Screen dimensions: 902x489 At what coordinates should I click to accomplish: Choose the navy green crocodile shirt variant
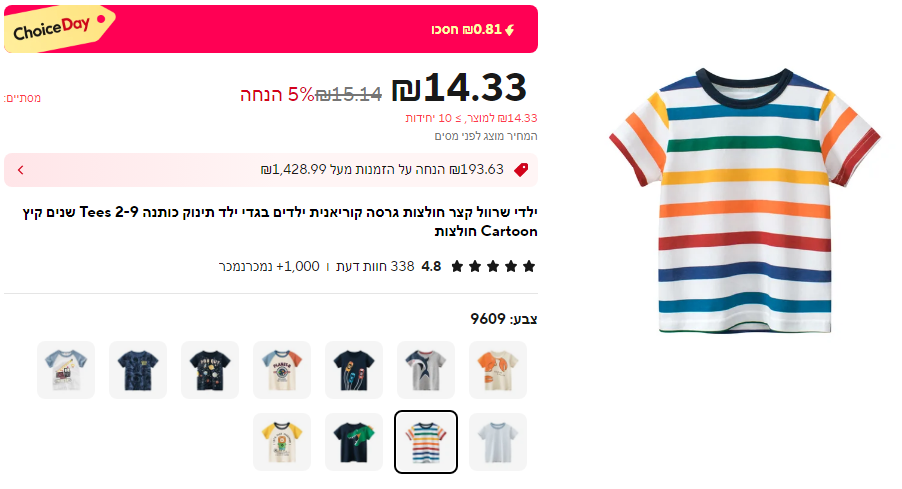pos(354,442)
